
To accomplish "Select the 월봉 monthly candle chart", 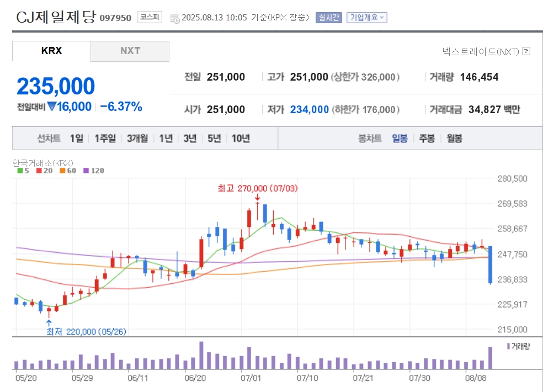I will tap(454, 139).
